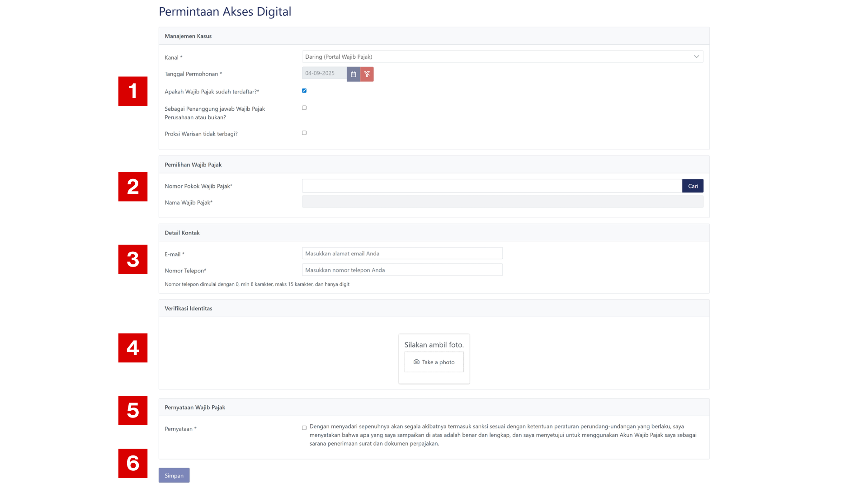Click the Manajemen Kasus section header
This screenshot has height=488, width=868.
pyautogui.click(x=188, y=36)
